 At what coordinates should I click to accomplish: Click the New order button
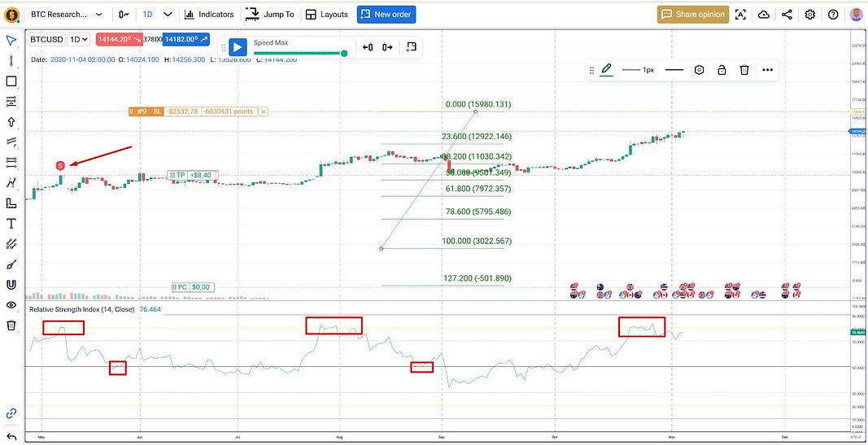coord(386,15)
